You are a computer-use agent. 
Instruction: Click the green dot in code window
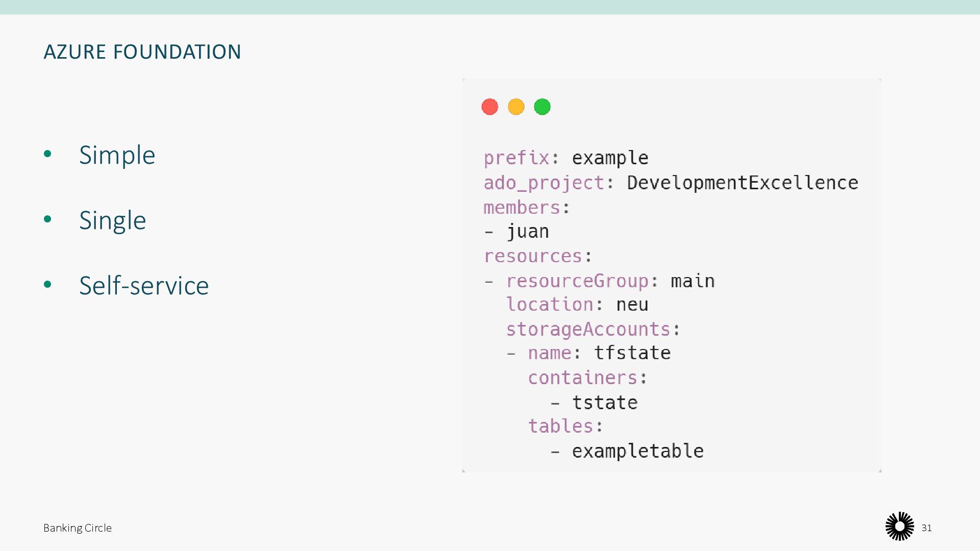[542, 107]
